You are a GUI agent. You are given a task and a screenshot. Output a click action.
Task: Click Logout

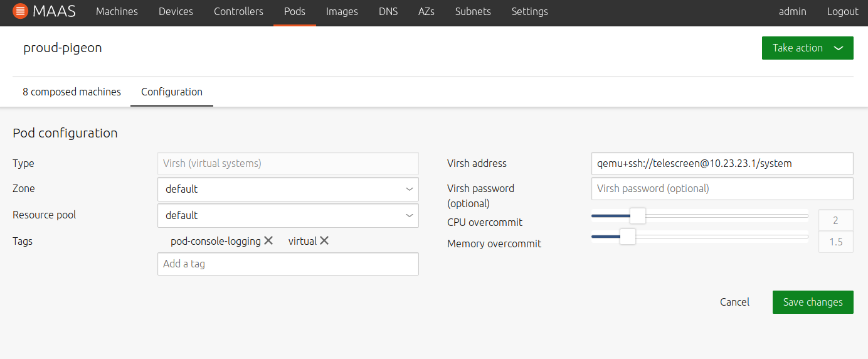click(x=842, y=11)
